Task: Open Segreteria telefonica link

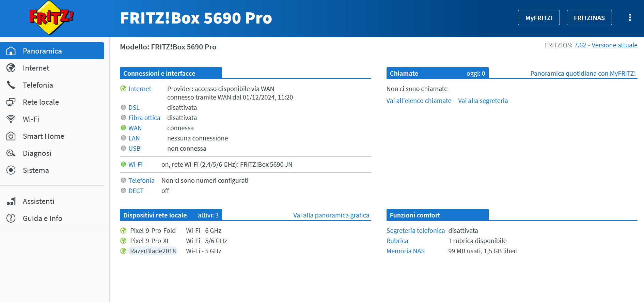Action: [x=415, y=230]
